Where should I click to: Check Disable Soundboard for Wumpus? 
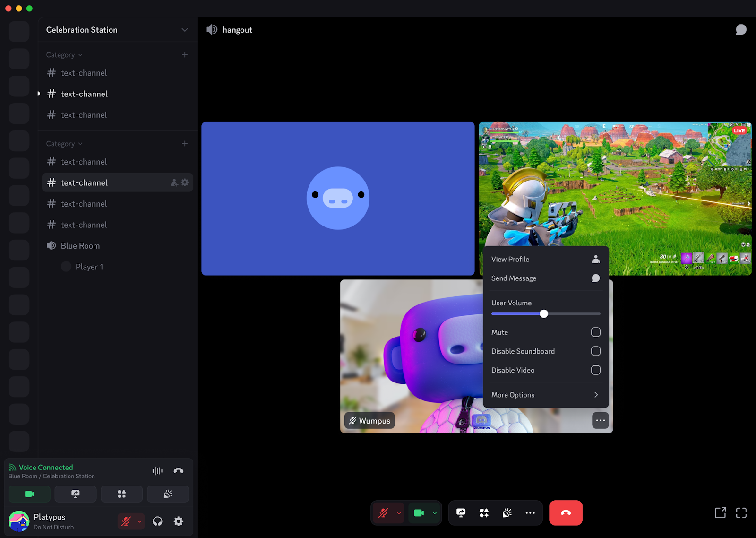pos(596,351)
